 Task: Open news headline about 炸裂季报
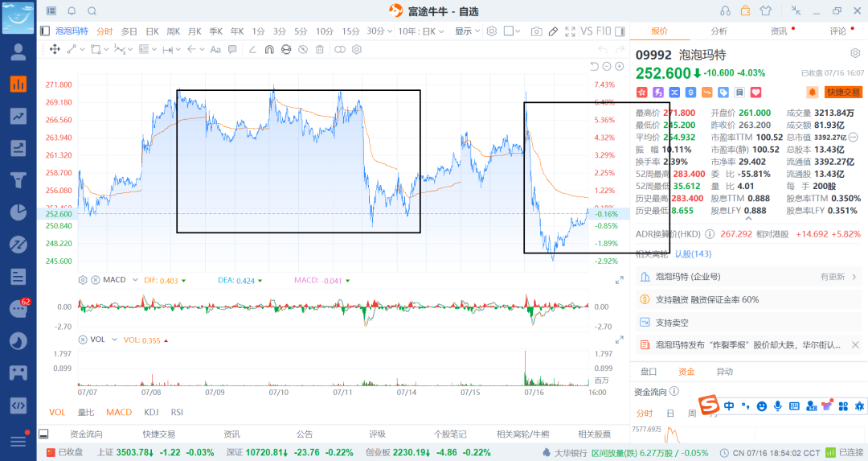coord(747,344)
